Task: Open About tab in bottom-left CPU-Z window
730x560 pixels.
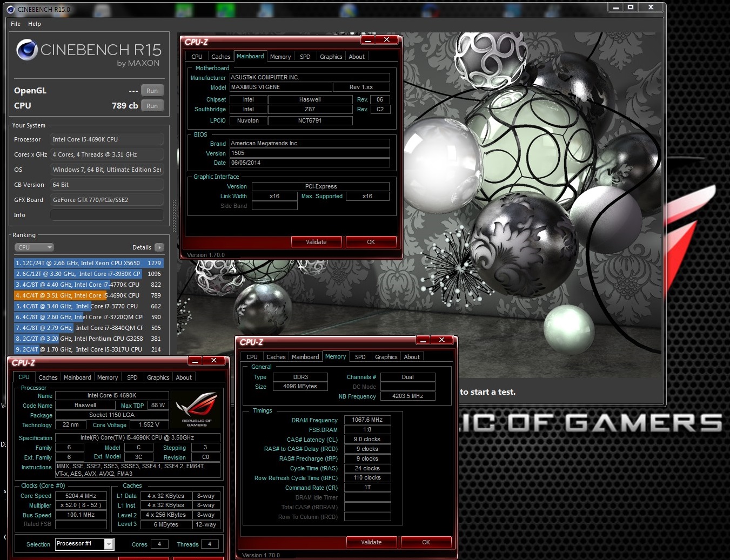Action: click(184, 377)
